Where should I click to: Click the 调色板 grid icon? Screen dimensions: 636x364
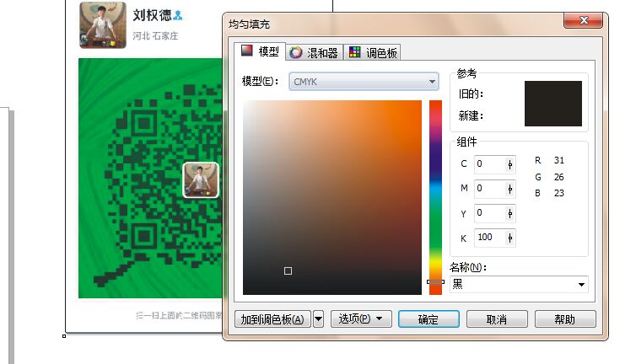click(x=354, y=52)
